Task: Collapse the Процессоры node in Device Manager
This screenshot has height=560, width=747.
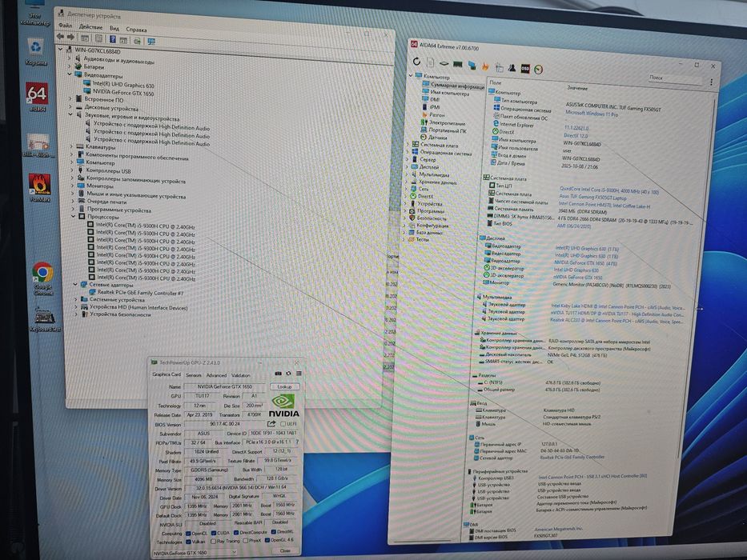Action: 74,216
